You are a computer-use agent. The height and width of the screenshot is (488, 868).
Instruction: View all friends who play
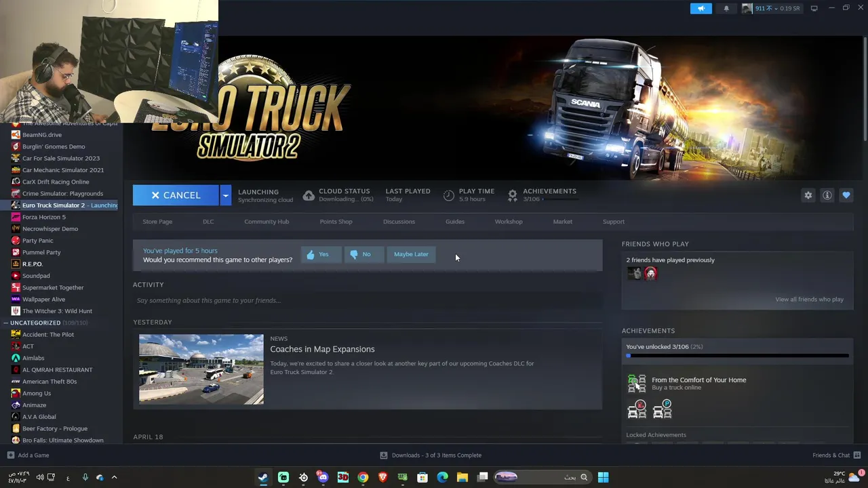(809, 300)
